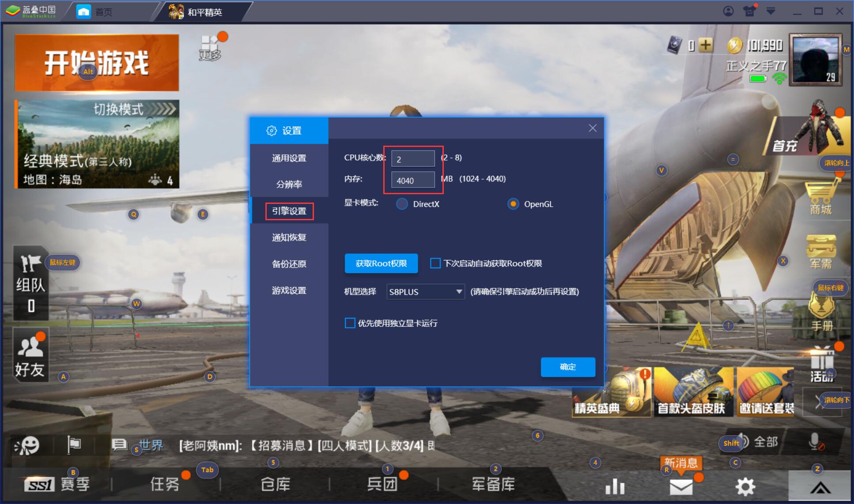
Task: Open the 更多 (more) menu icon
Action: tap(210, 48)
